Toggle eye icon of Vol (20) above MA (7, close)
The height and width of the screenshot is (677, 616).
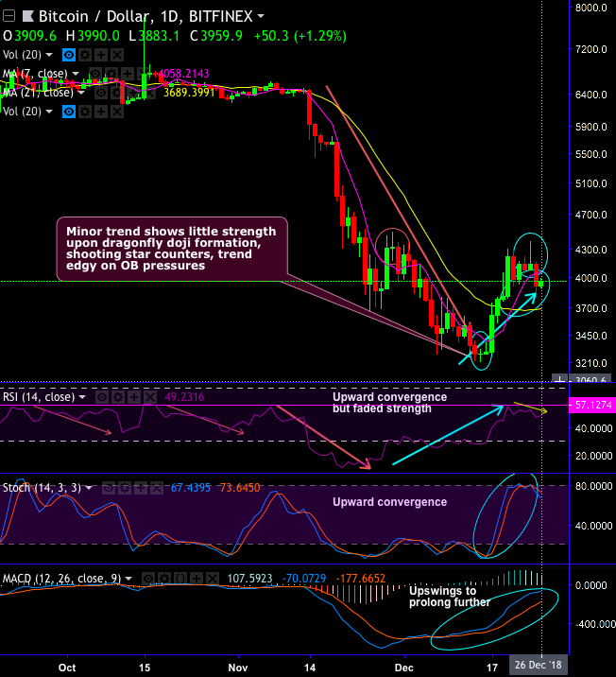(69, 55)
